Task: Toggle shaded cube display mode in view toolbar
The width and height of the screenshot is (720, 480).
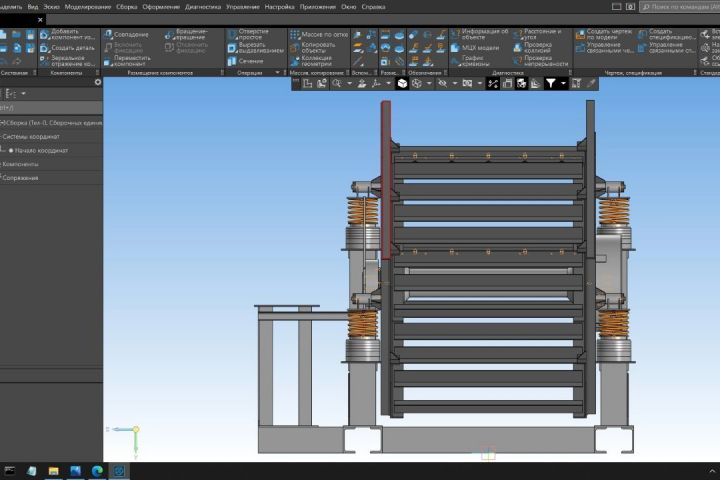Action: pyautogui.click(x=402, y=84)
